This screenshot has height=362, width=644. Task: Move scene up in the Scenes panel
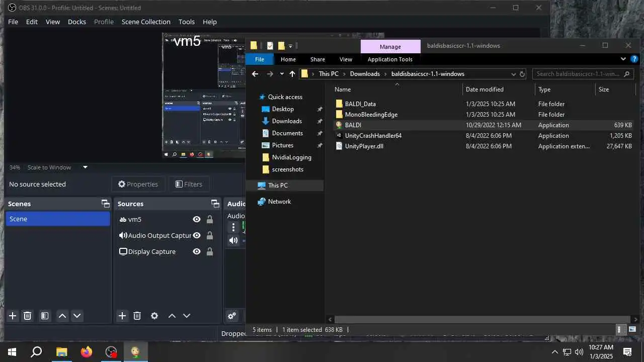pos(62,316)
